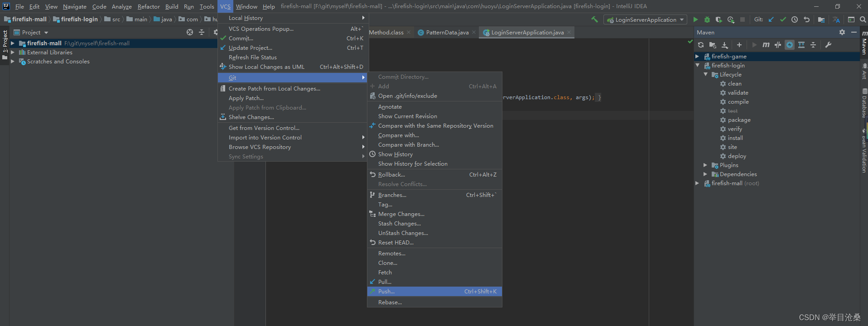Open the Database side tool window tab

(864, 103)
